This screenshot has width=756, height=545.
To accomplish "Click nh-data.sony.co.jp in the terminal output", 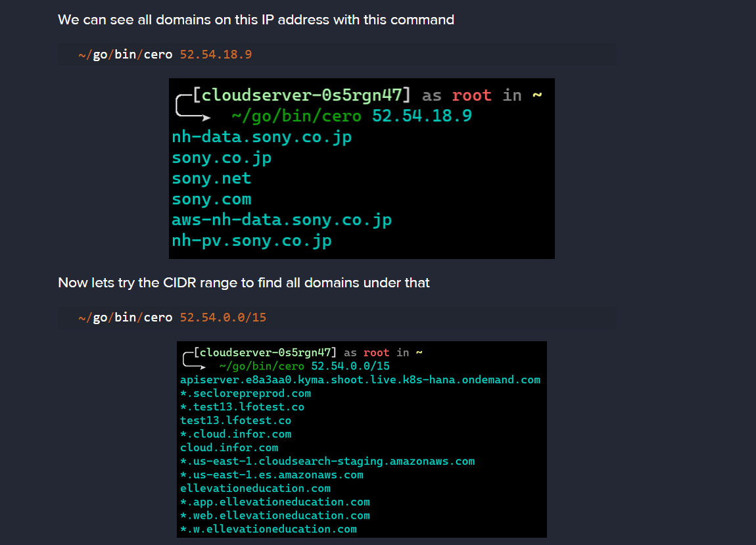I will click(x=262, y=137).
